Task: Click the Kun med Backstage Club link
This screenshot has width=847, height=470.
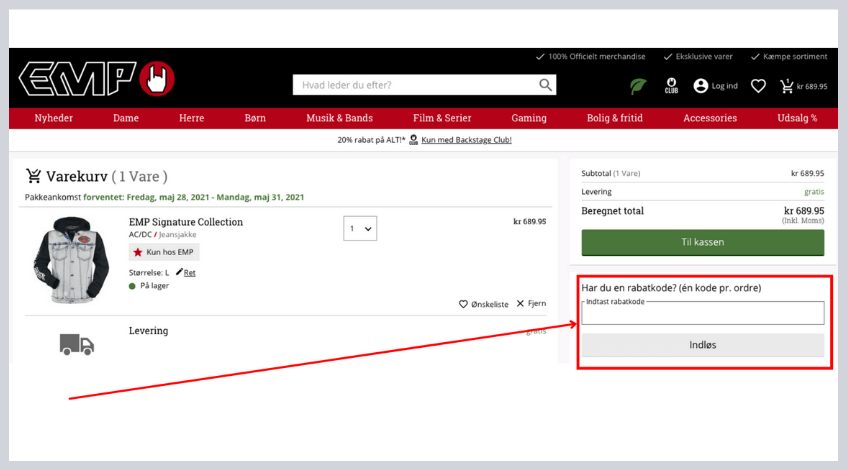Action: 466,140
